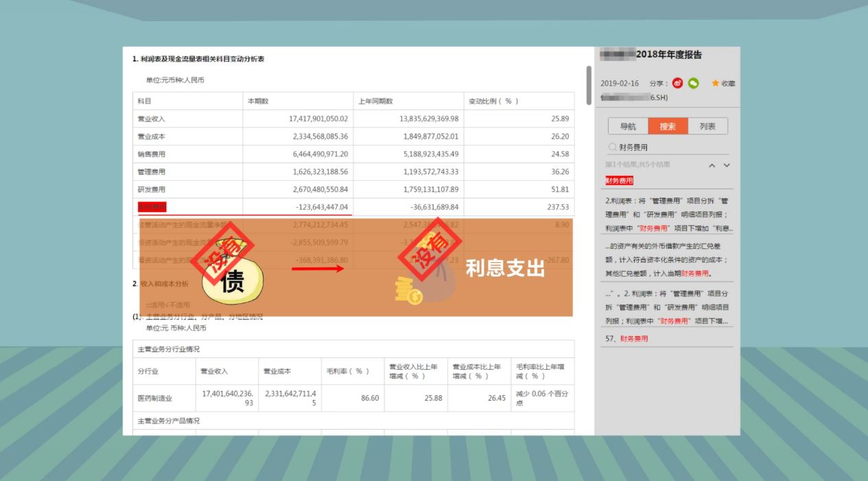Select change ratio 237.53
The image size is (868, 481).
point(558,207)
